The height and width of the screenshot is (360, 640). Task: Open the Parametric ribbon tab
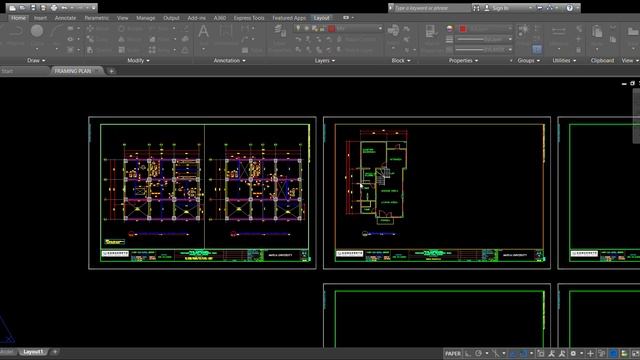[x=97, y=18]
